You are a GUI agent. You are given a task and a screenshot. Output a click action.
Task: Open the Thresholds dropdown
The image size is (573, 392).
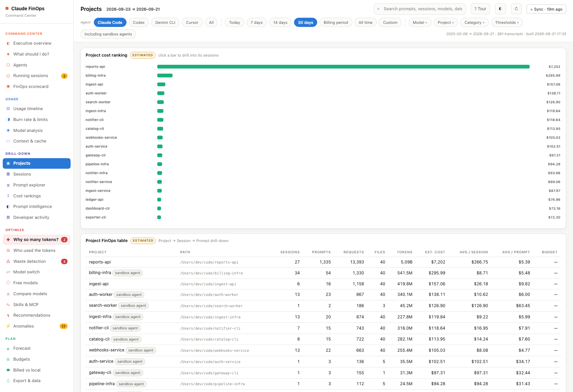[507, 22]
